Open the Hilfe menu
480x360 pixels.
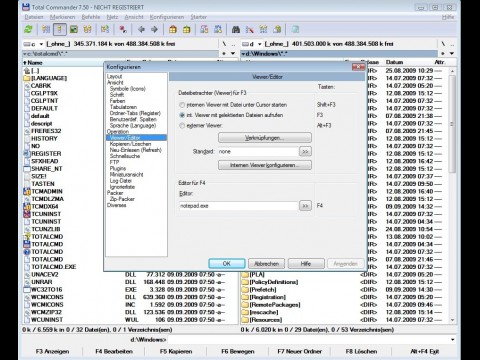point(448,17)
